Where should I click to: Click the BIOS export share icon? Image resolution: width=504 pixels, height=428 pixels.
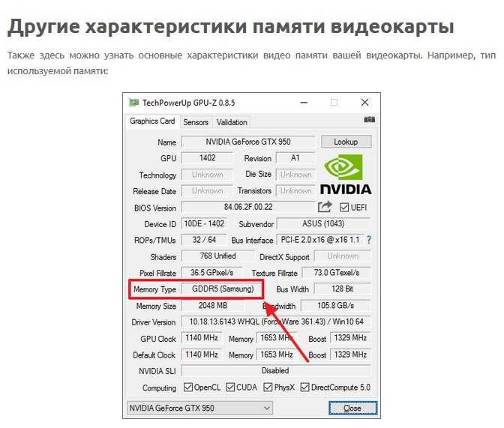pos(325,207)
